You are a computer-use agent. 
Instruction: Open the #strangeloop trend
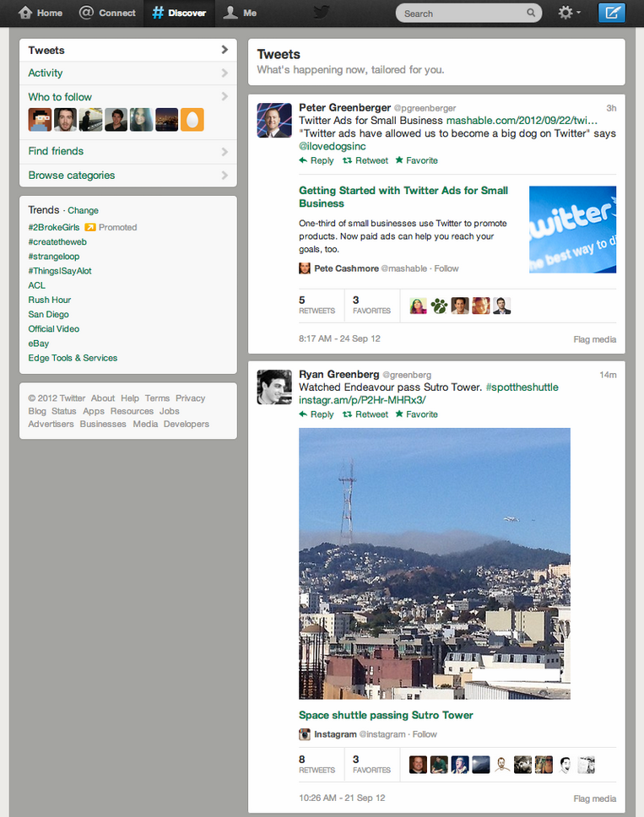(54, 257)
